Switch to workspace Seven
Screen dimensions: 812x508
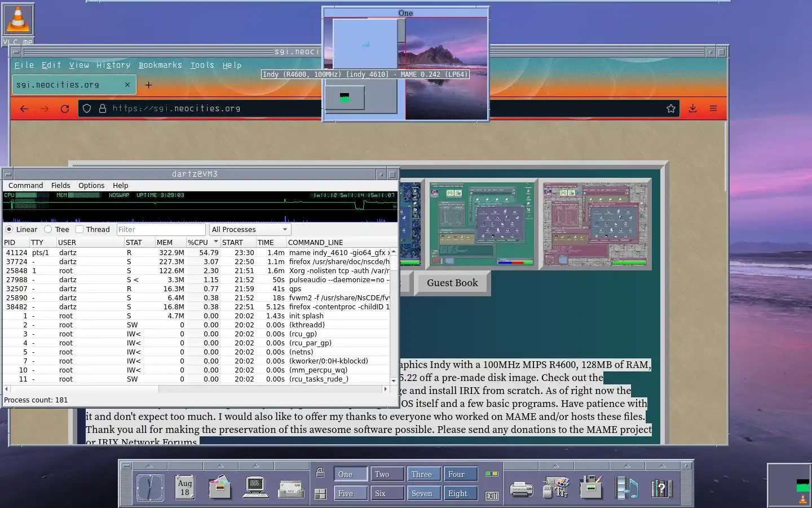pyautogui.click(x=423, y=493)
